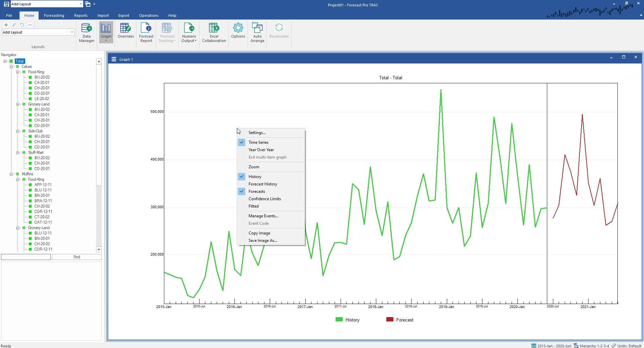The image size is (644, 348).
Task: Open the Overrides view
Action: click(126, 31)
